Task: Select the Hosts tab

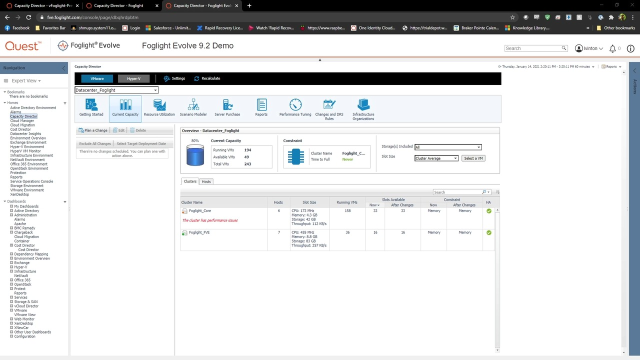Action: (207, 181)
